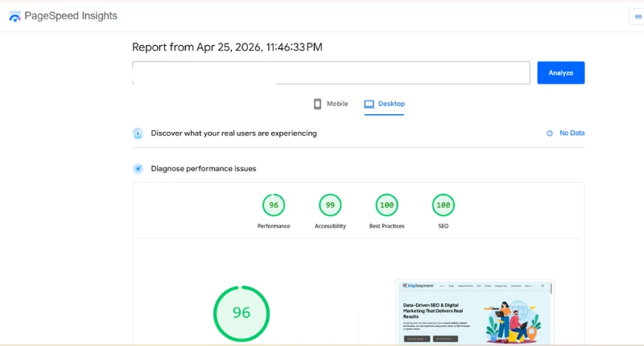Screen dimensions: 644x346
Task: Select the Performance 96 score gauge
Action: pos(274,205)
